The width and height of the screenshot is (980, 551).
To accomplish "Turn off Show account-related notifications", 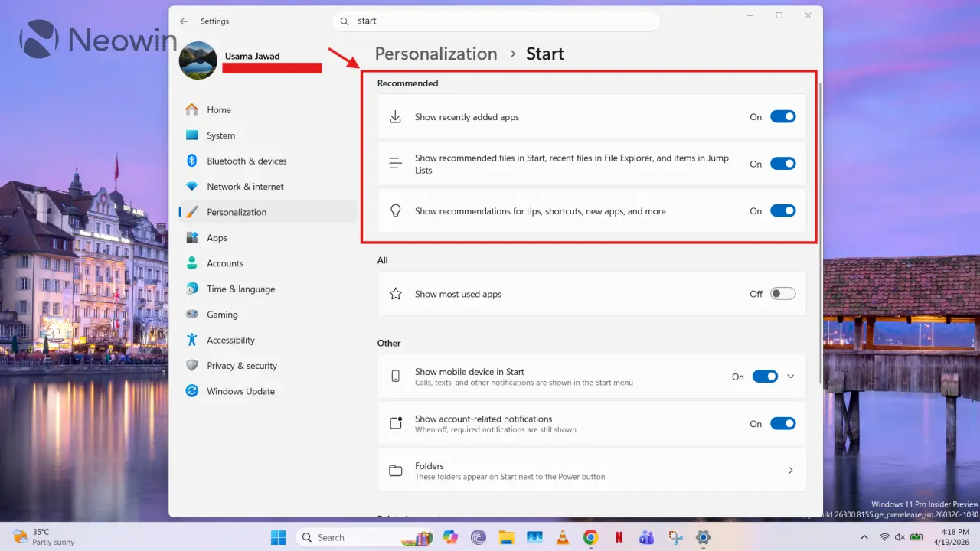I will (782, 423).
